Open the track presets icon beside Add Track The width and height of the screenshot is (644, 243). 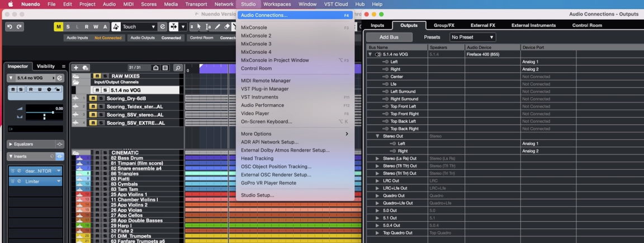click(x=86, y=68)
